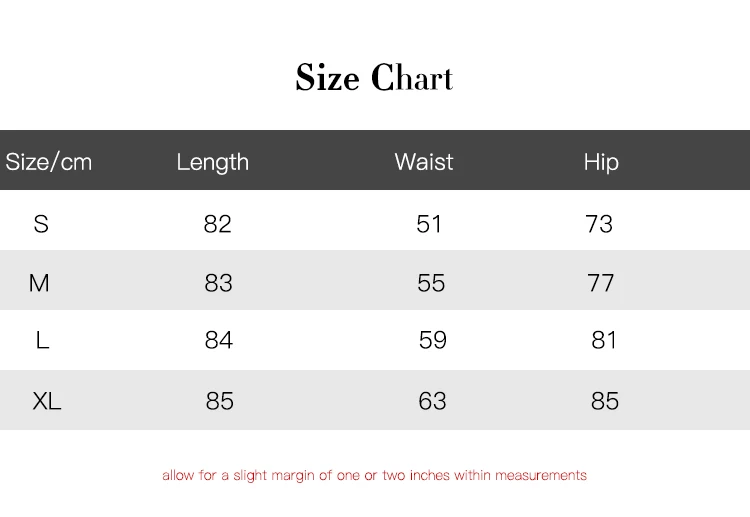This screenshot has height=517, width=750.
Task: Select waist value 59 for size L
Action: [433, 341]
